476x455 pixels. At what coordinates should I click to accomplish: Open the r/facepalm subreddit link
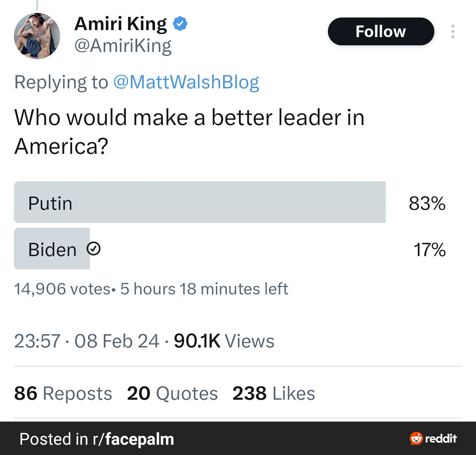(x=133, y=439)
